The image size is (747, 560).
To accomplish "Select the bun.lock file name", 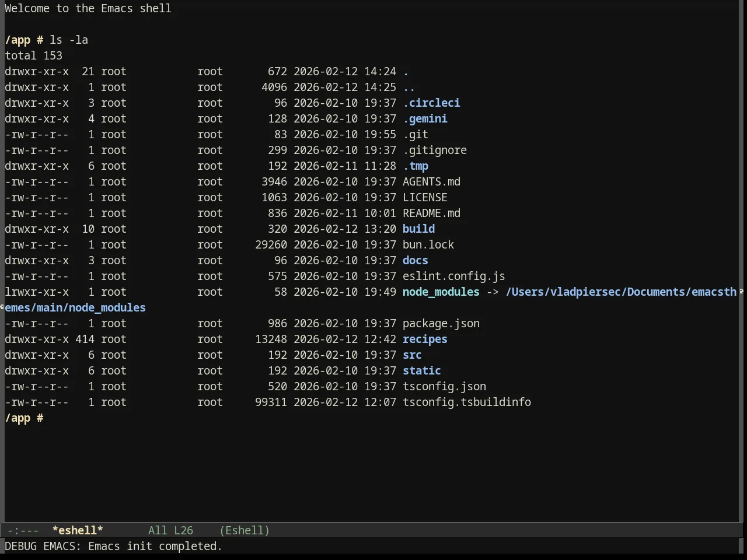I will tap(428, 244).
